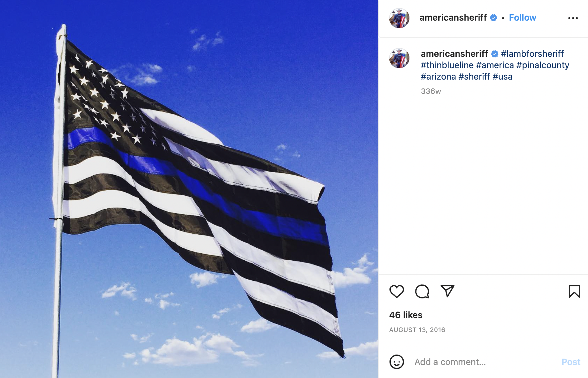Open the #usa hashtag
Viewport: 588px width, 378px height.
[x=502, y=76]
